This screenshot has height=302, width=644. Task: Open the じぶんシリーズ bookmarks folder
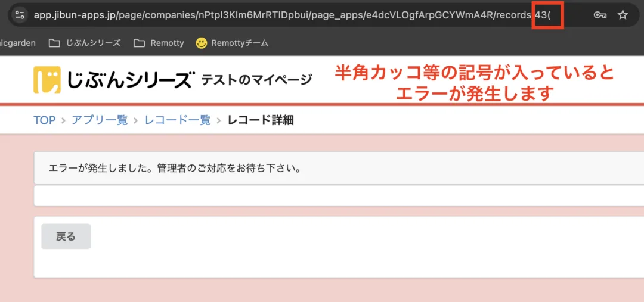coord(85,43)
